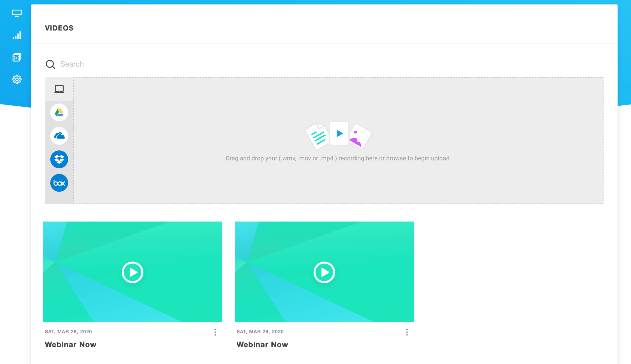
Task: Select OneDrive as upload source
Action: (x=59, y=136)
